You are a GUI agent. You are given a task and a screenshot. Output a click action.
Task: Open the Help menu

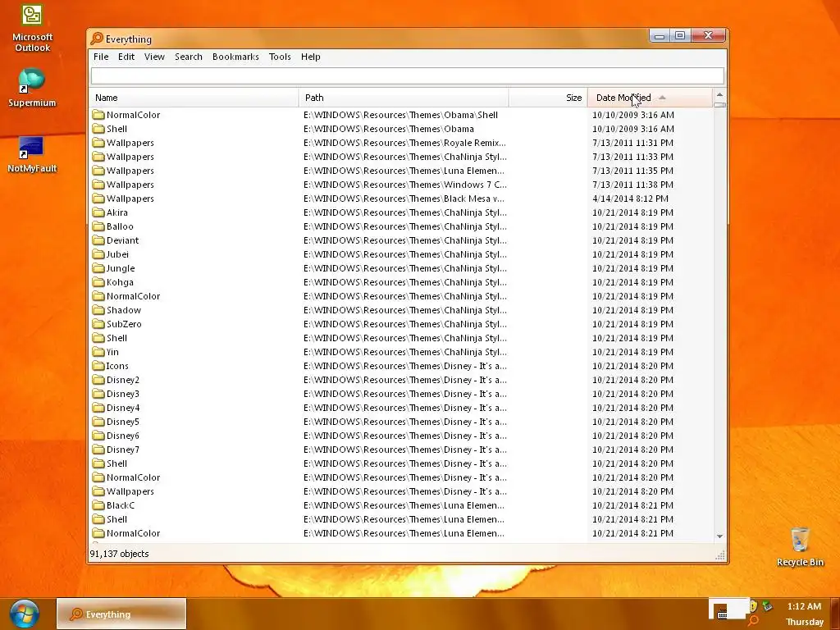(311, 57)
